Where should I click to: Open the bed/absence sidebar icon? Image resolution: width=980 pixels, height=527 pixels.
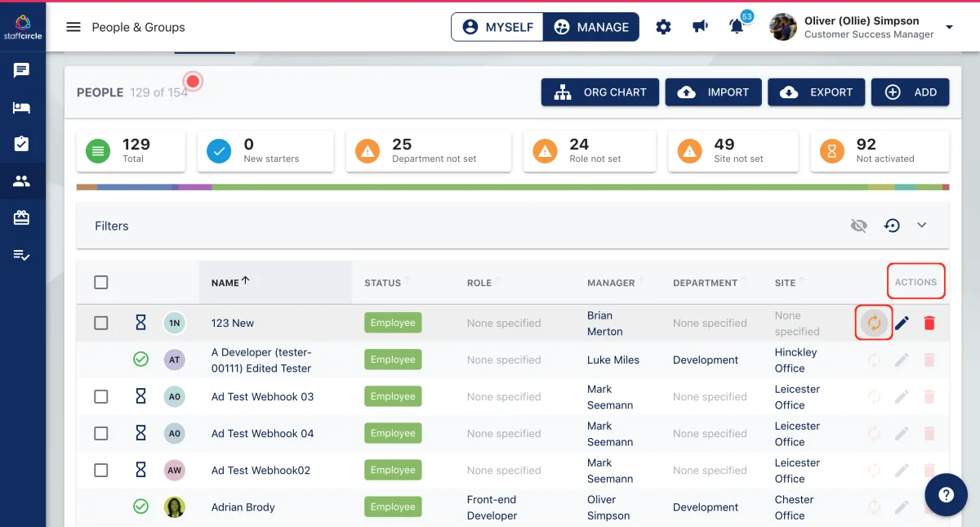22,107
